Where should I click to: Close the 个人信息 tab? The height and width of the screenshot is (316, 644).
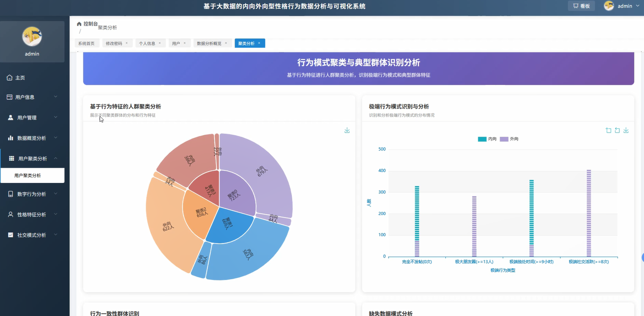tap(160, 43)
